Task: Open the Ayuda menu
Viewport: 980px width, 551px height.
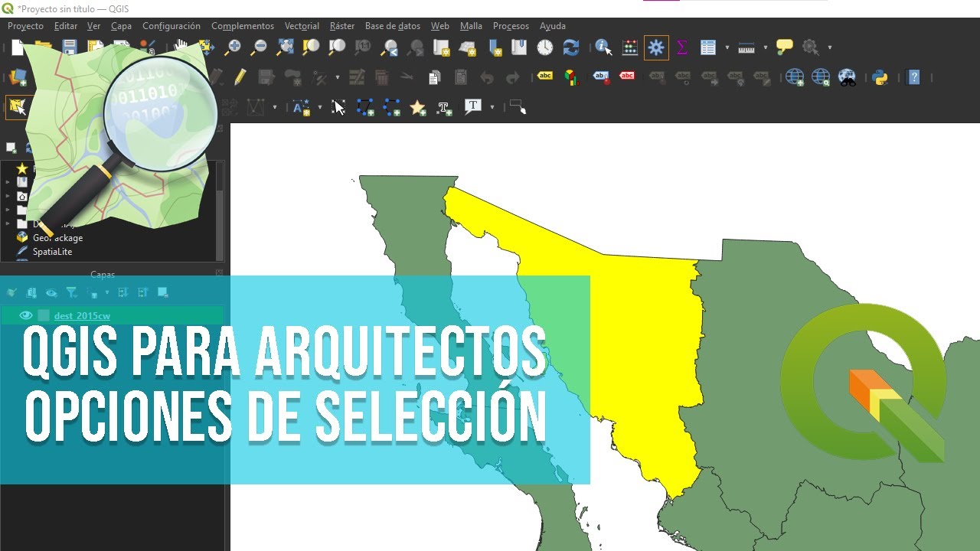Action: click(x=553, y=26)
